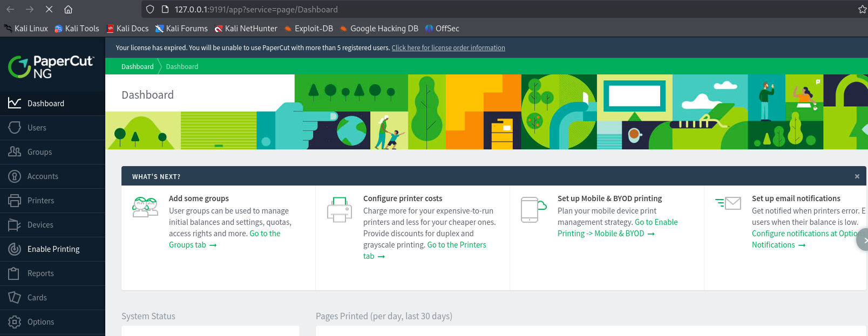Click first Dashboard breadcrumb
Screen dimensions: 868x336
pos(137,66)
